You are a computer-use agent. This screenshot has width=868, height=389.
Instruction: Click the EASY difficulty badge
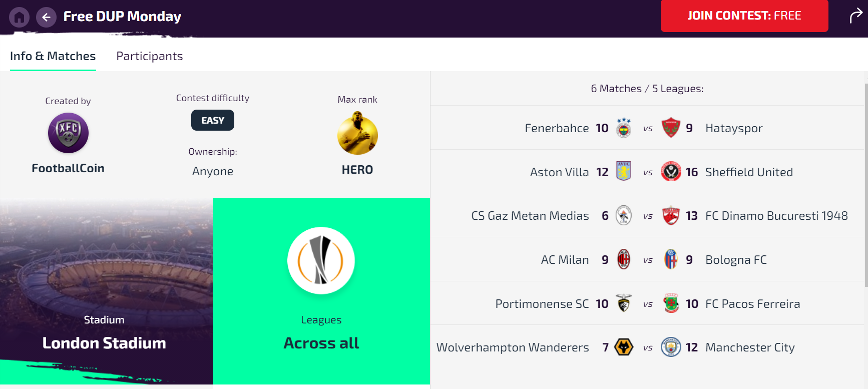pos(213,120)
